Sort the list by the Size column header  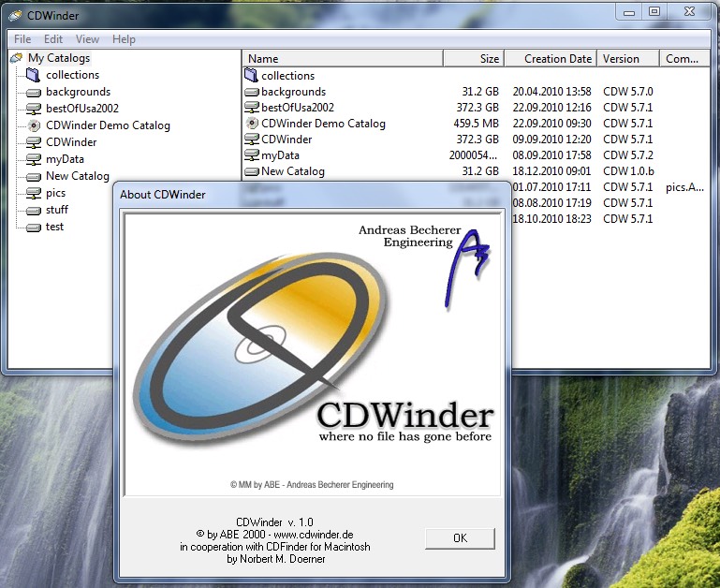474,58
